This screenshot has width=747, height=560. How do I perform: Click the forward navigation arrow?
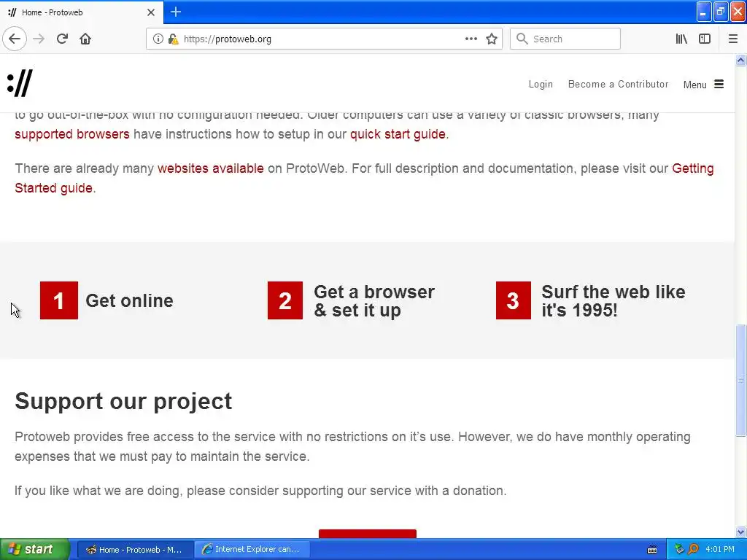(39, 39)
